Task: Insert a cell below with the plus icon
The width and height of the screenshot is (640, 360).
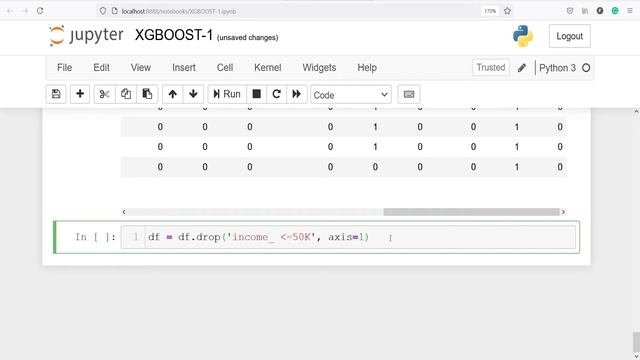Action: point(80,94)
